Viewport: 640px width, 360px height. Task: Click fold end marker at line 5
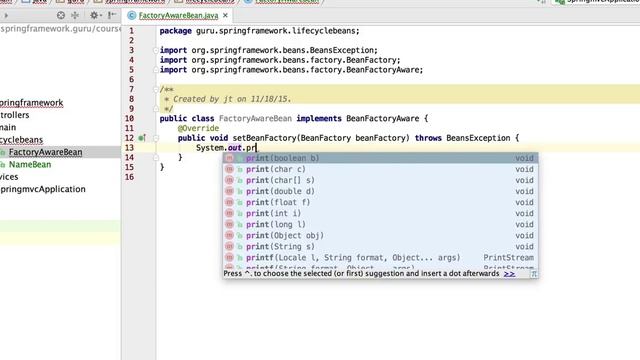[x=156, y=70]
